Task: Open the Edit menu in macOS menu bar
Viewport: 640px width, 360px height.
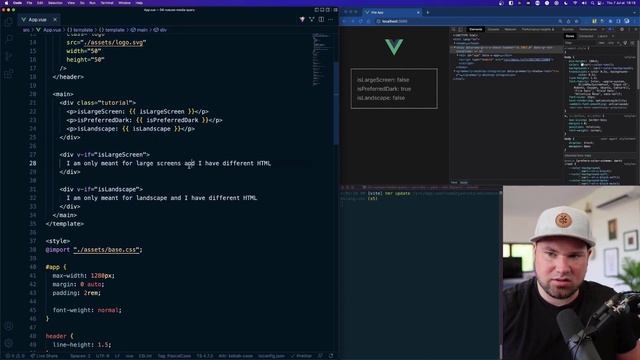Action: tap(40, 2)
